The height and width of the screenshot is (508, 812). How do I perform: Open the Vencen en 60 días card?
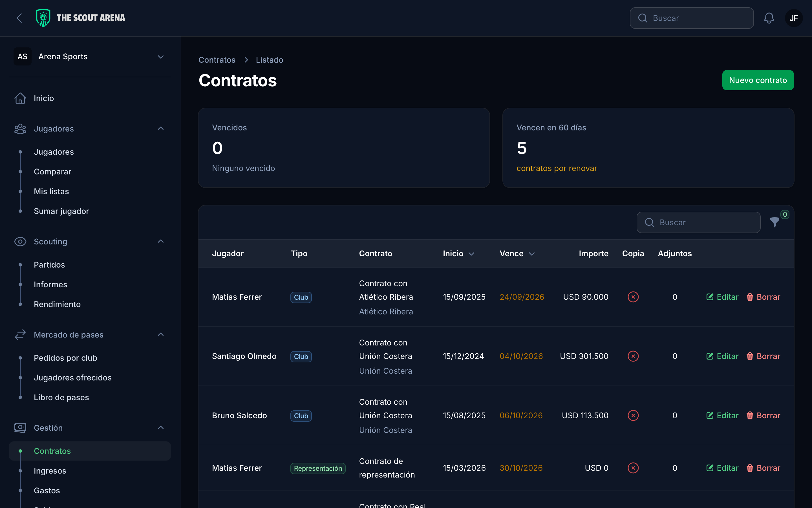[648, 148]
